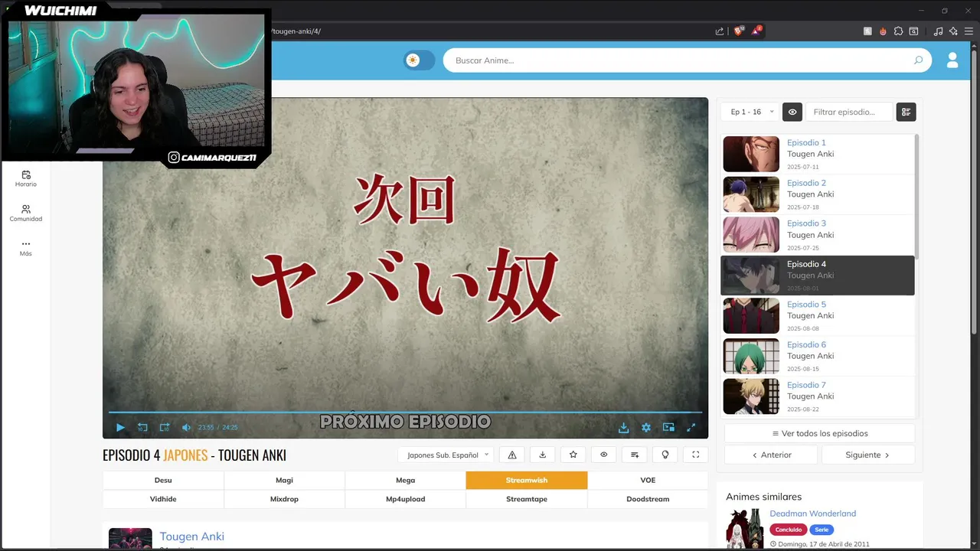Mark episode as watched with eye button
The width and height of the screenshot is (980, 551).
pyautogui.click(x=604, y=455)
